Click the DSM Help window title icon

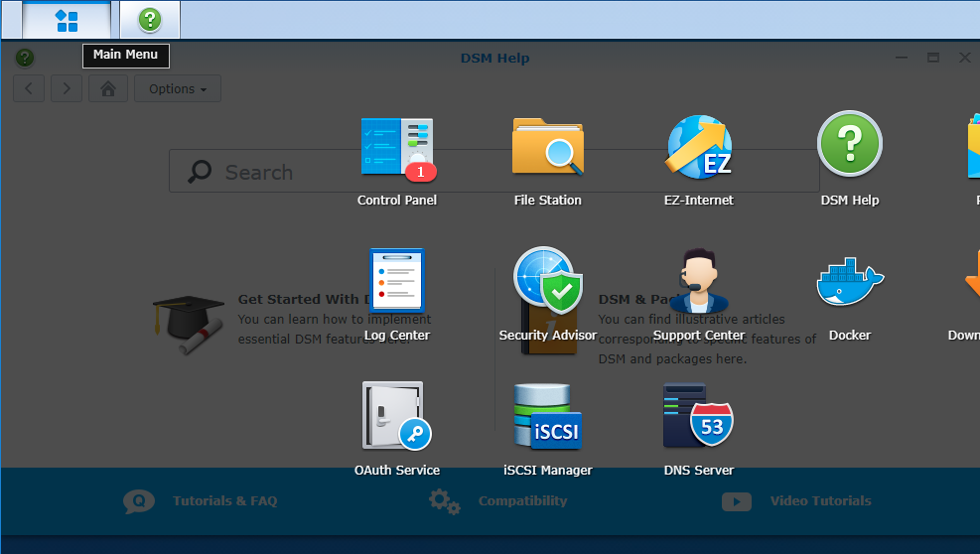[x=25, y=59]
